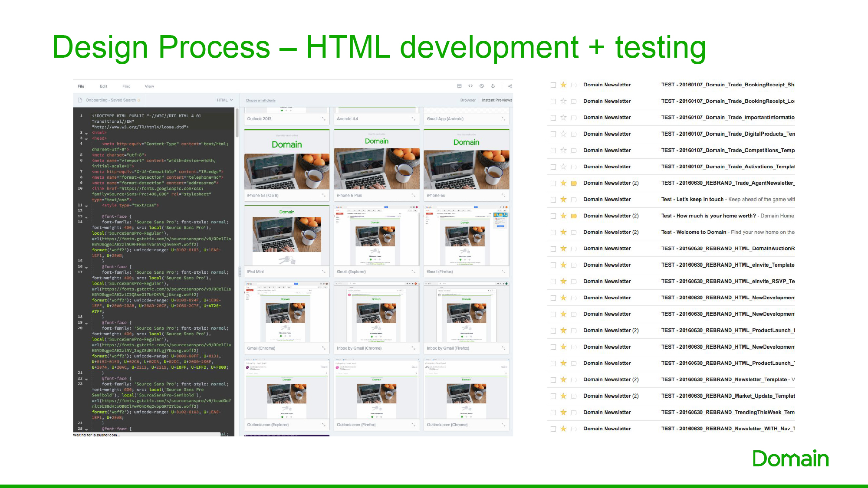Click the code view brackets icon

click(x=470, y=86)
